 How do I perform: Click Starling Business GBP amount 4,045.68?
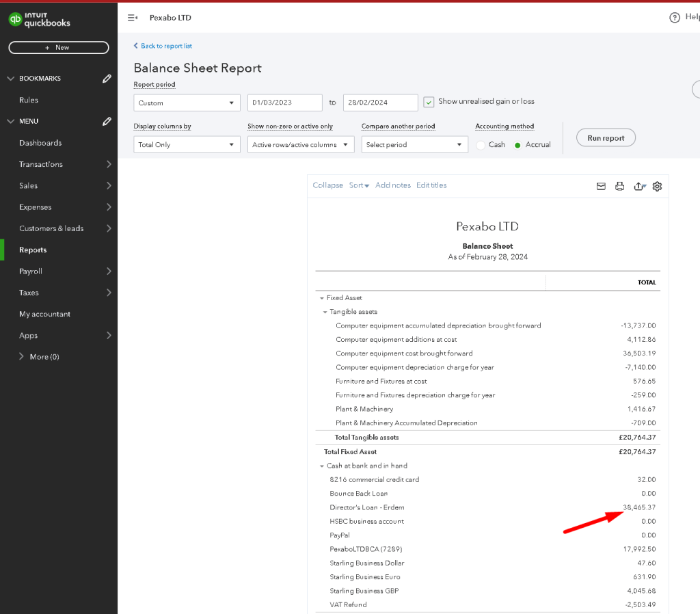[x=641, y=591]
